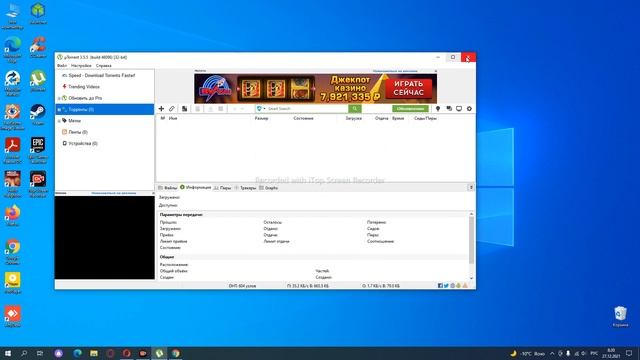Click the Facebook icon in status bar

pos(440,286)
